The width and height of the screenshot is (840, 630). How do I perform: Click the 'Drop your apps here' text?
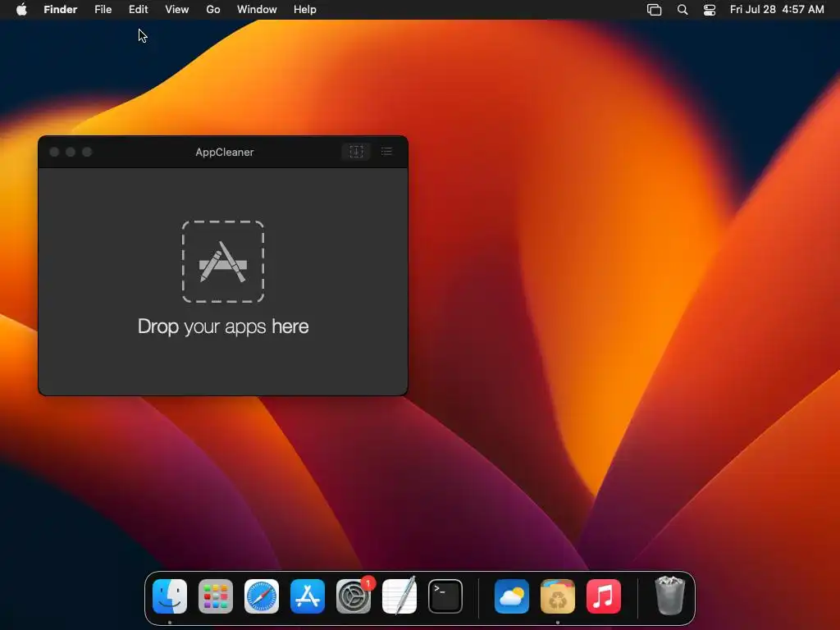point(223,326)
